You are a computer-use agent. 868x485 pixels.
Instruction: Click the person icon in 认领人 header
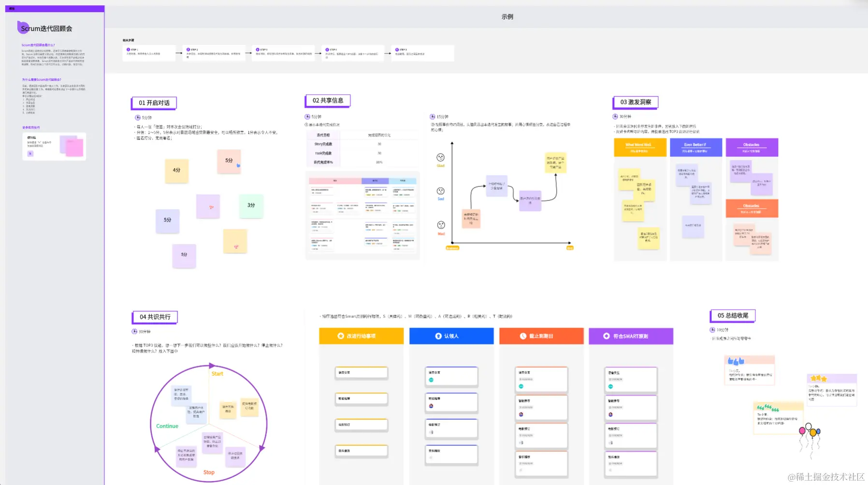pyautogui.click(x=438, y=336)
